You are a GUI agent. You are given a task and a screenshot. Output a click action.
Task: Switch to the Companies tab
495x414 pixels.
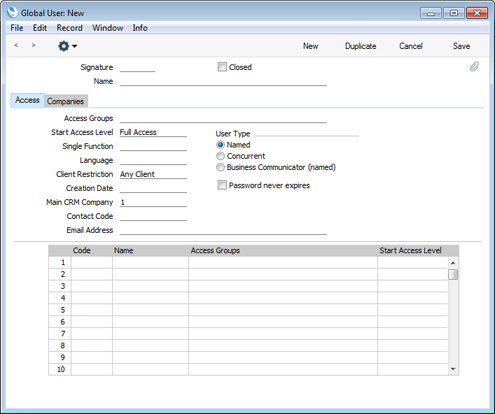tap(65, 101)
